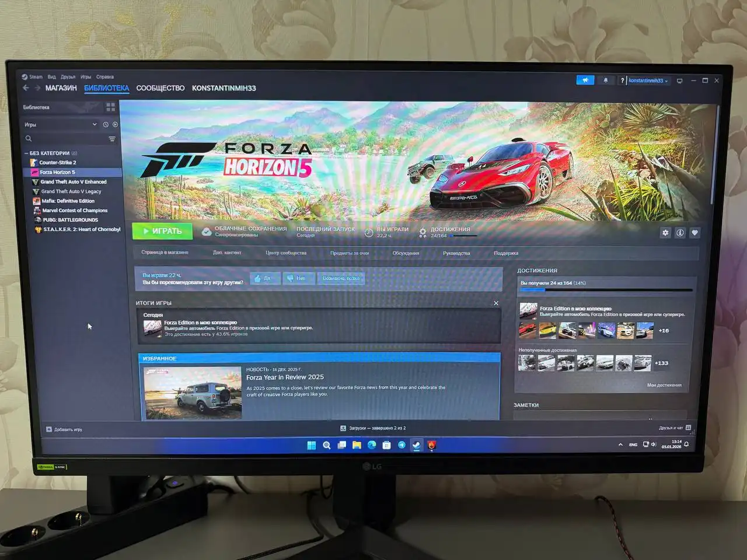Open the library filter options icon
This screenshot has width=747, height=560.
[111, 139]
